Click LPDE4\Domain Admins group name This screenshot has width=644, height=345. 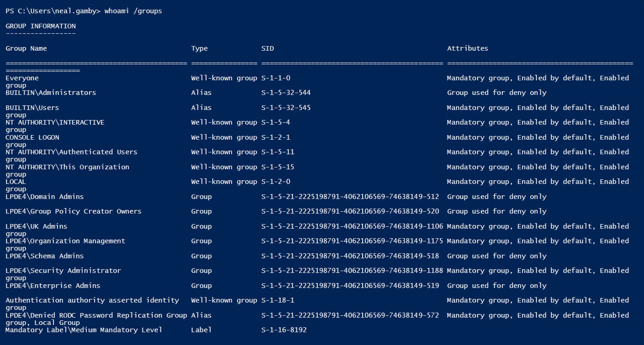(44, 197)
